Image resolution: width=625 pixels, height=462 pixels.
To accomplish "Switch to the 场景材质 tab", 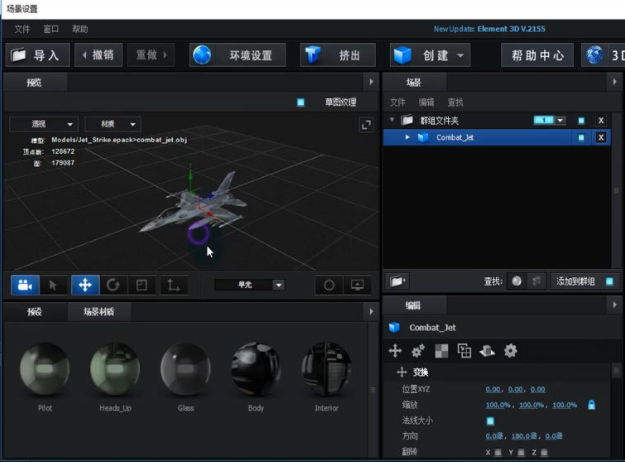I will coord(98,312).
